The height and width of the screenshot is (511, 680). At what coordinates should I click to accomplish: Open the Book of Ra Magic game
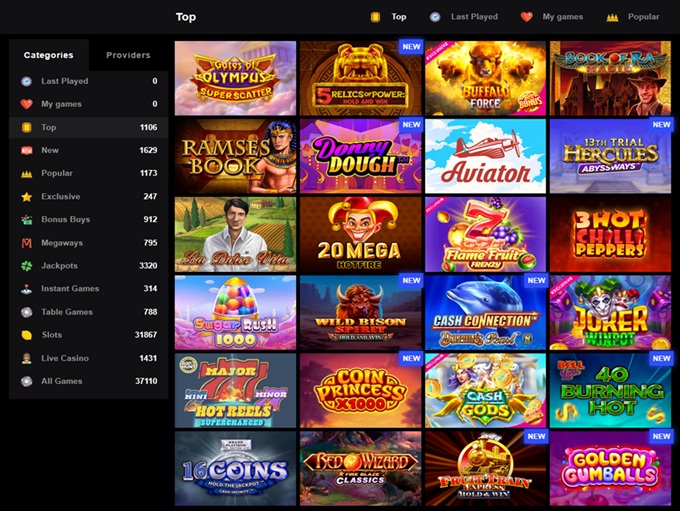[610, 79]
